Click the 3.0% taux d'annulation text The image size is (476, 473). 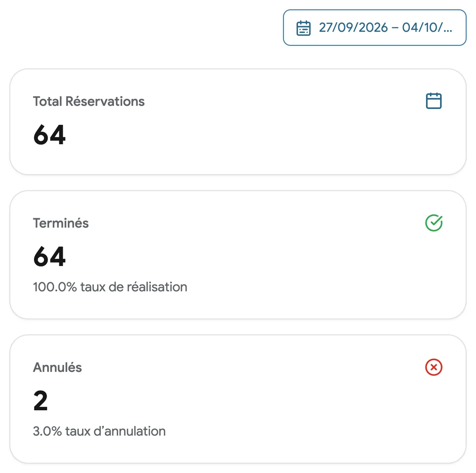pyautogui.click(x=99, y=431)
